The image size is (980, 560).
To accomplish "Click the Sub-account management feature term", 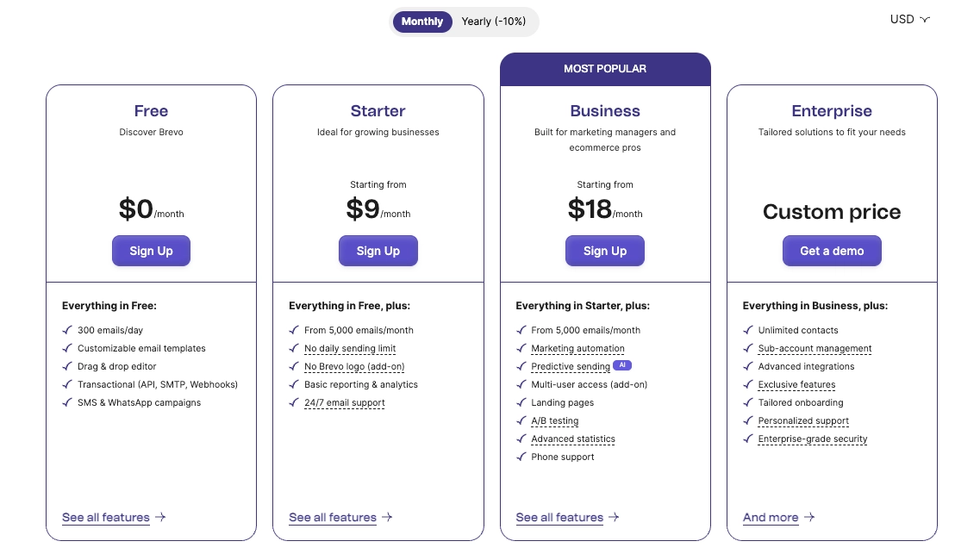I will (815, 349).
